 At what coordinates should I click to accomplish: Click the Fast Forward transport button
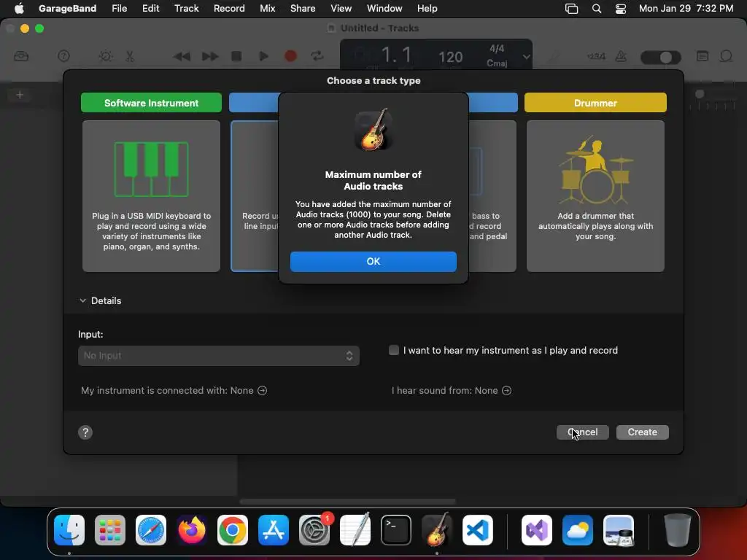click(209, 56)
